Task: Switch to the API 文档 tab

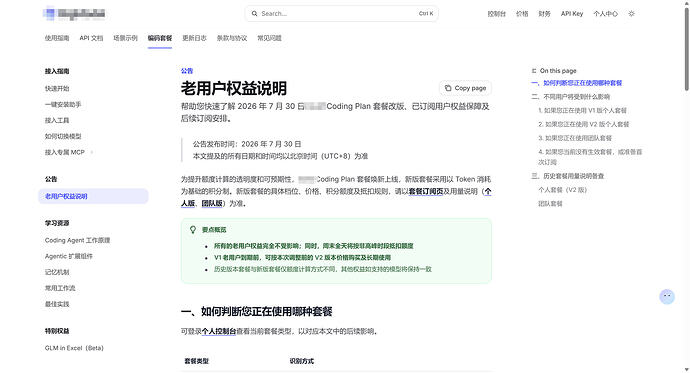Action: (x=91, y=38)
